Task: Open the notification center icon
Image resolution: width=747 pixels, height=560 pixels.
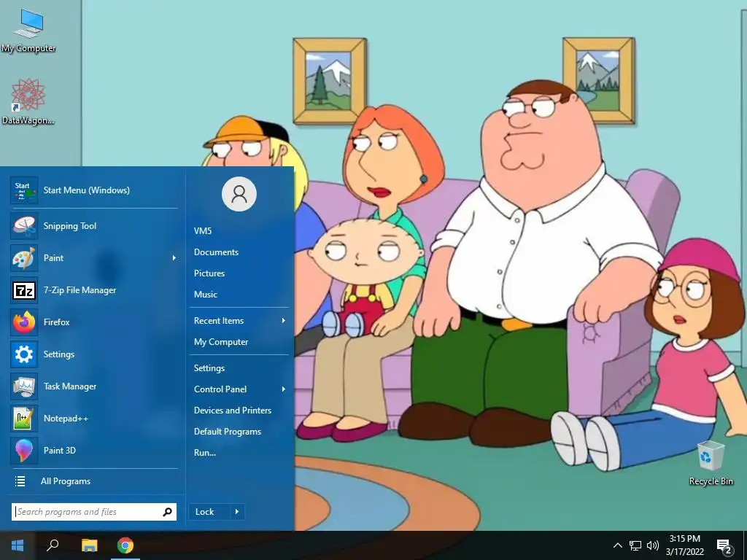Action: point(724,546)
